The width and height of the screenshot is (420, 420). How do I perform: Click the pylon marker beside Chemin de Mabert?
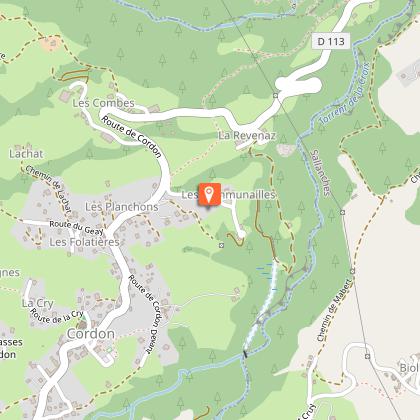point(352,271)
